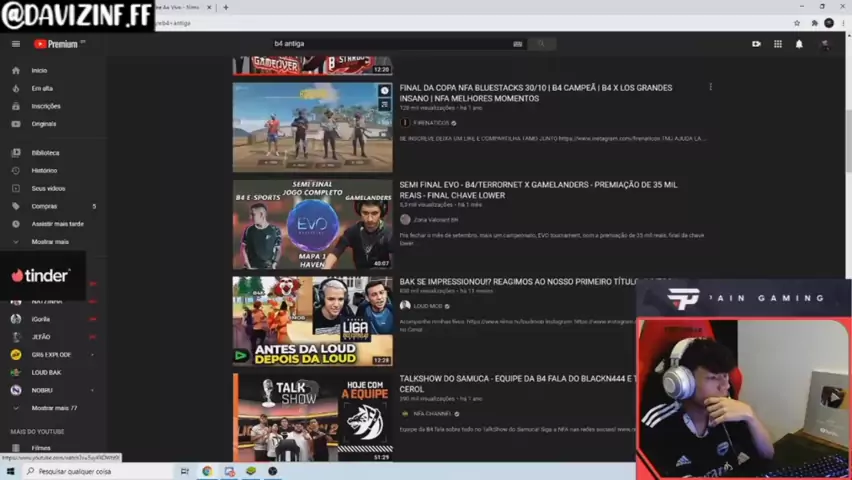The image size is (852, 480).
Task: Open Chrome from the taskbar
Action: click(207, 471)
